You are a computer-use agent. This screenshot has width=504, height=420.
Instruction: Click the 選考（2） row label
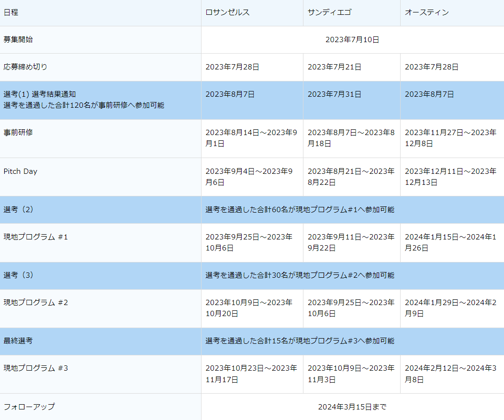pyautogui.click(x=18, y=210)
